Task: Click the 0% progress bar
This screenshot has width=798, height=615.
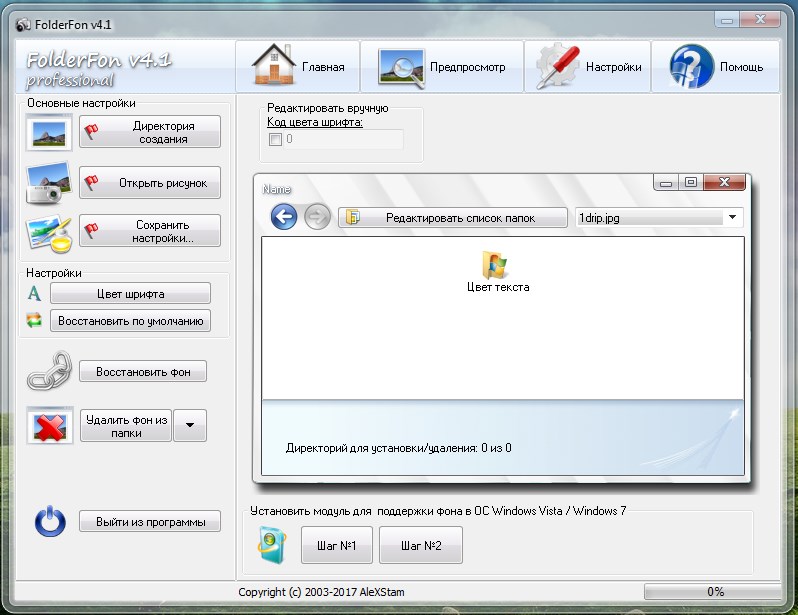Action: (x=712, y=592)
